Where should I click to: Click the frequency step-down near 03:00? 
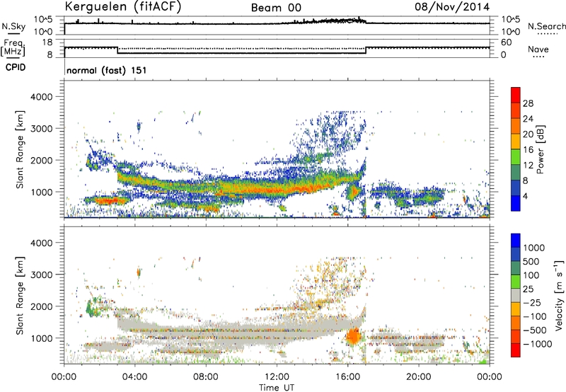click(x=117, y=50)
